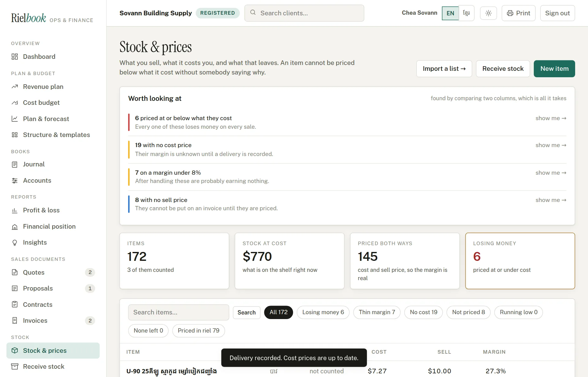Click Sign out
The width and height of the screenshot is (588, 377).
[557, 13]
